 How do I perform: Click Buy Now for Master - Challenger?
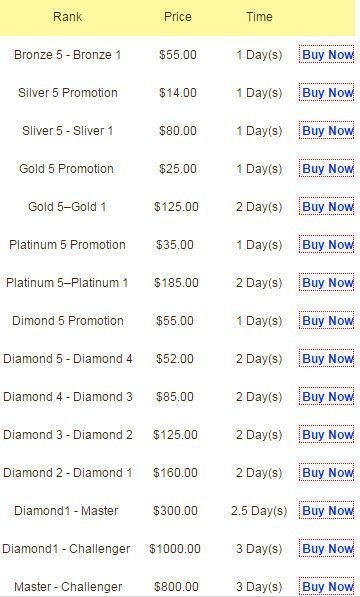tap(327, 587)
